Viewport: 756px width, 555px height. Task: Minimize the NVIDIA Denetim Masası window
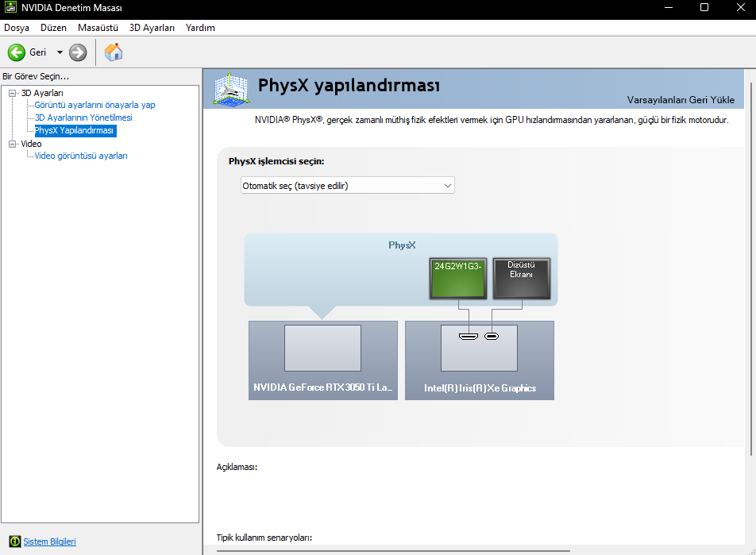669,7
